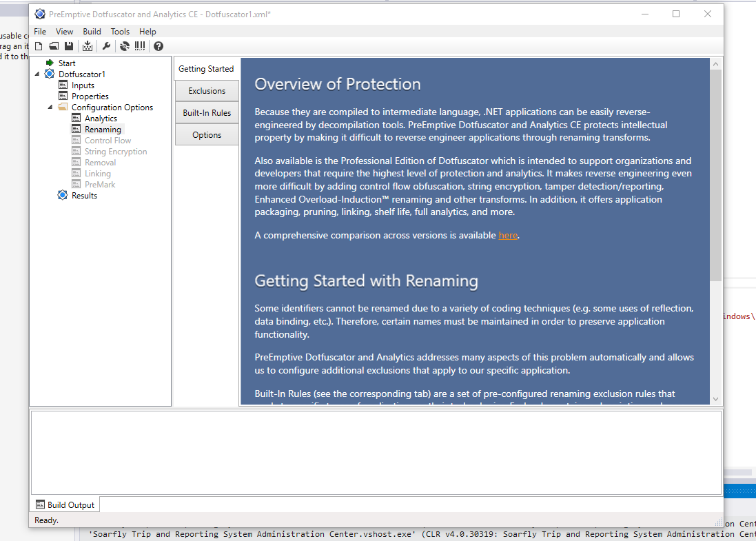Click the grayed PreMark node
The height and width of the screenshot is (541, 756).
point(100,185)
